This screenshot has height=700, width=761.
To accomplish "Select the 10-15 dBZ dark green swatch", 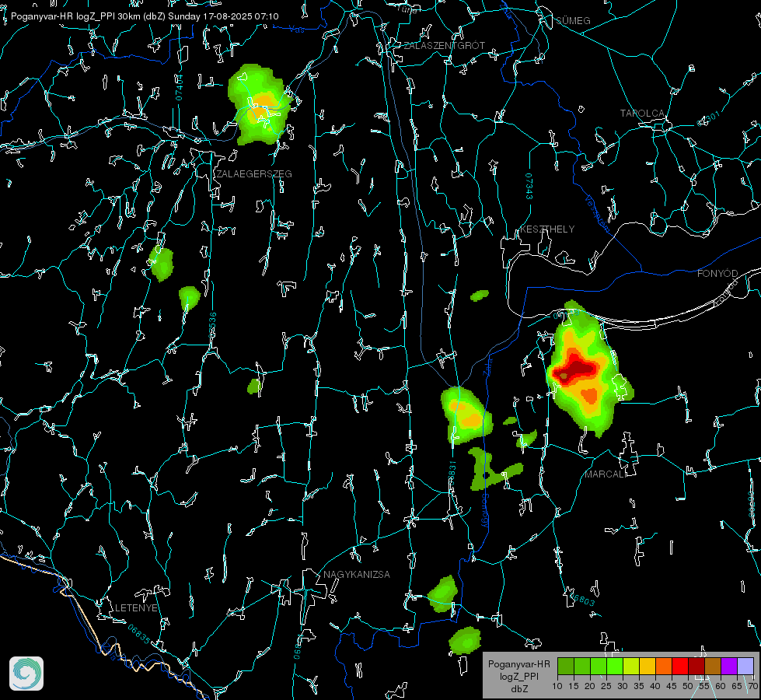I will pos(566,666).
